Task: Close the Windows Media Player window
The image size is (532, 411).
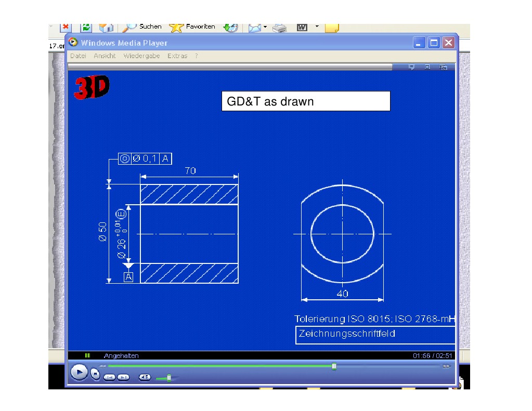Action: pyautogui.click(x=449, y=43)
